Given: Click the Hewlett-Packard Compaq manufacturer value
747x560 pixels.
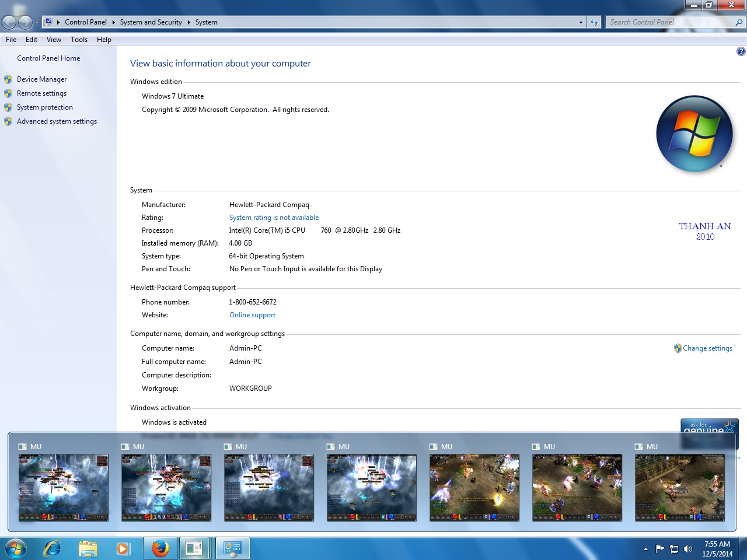Looking at the screenshot, I should [269, 205].
